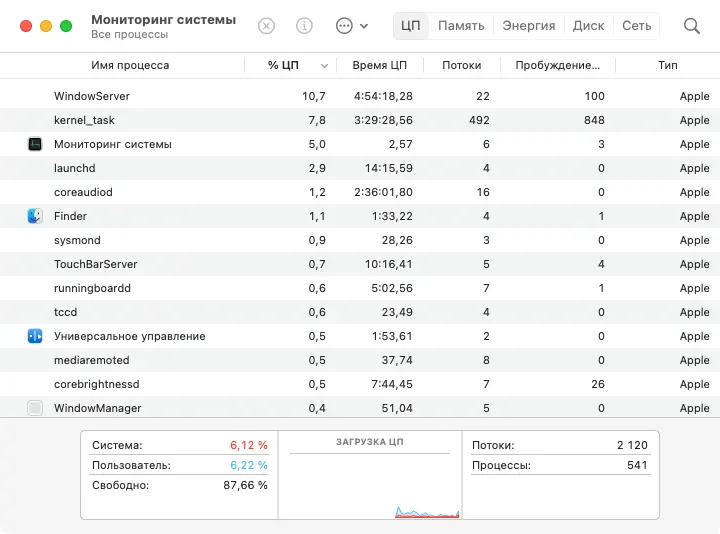Sort by % ЦП column header
This screenshot has height=534, width=720.
(283, 65)
